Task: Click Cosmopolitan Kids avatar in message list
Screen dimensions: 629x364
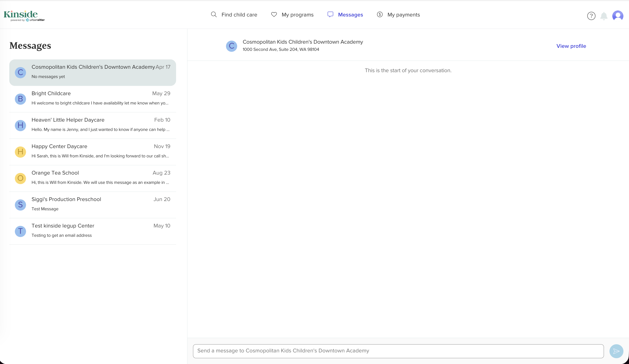Action: tap(20, 73)
